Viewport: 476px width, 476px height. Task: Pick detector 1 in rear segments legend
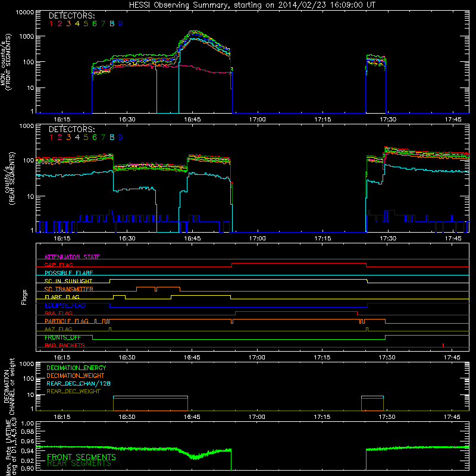pos(51,137)
